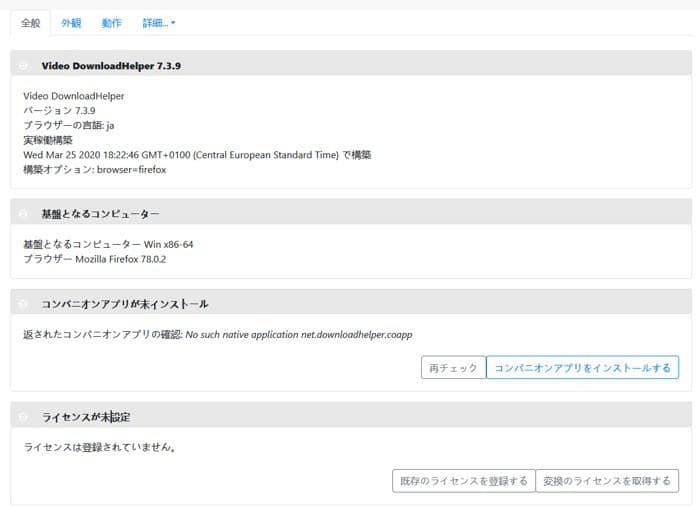Click the Video DownloadHelper 7.3.9 header title
The image size is (700, 509).
click(111, 66)
